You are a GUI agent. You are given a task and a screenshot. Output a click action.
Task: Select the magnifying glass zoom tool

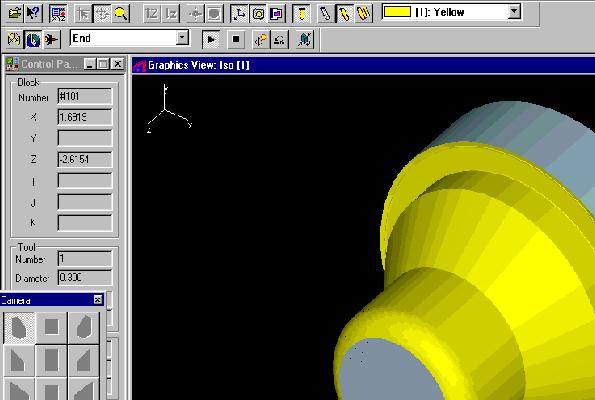click(121, 14)
